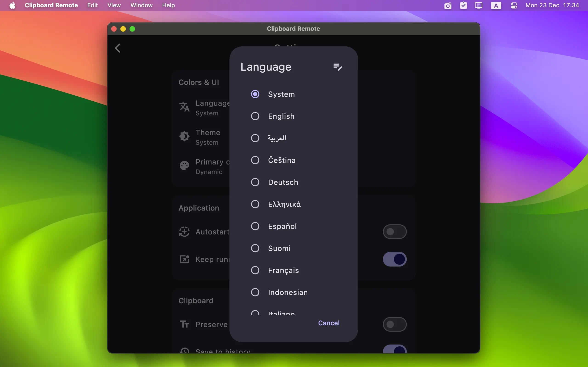The height and width of the screenshot is (367, 588).
Task: Click the edit/pencil icon in Language dialog
Action: tap(337, 67)
